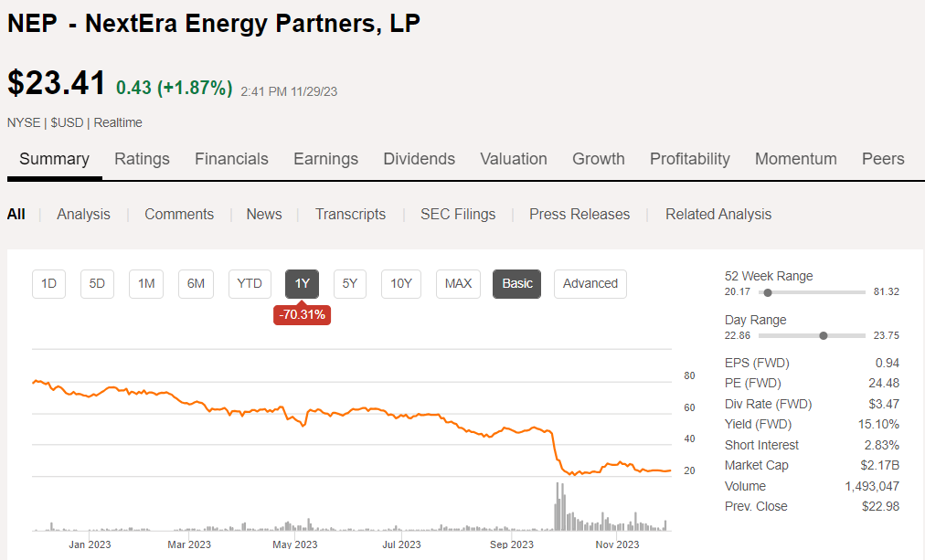Enable Advanced chart mode
The height and width of the screenshot is (560, 925).
[x=590, y=283]
